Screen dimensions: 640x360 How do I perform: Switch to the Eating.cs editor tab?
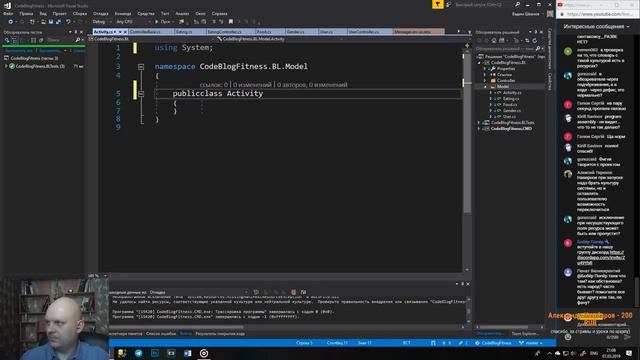click(190, 31)
